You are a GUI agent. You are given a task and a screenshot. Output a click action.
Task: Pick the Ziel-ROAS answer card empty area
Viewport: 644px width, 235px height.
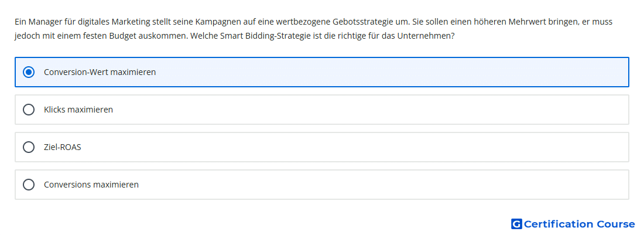369,147
